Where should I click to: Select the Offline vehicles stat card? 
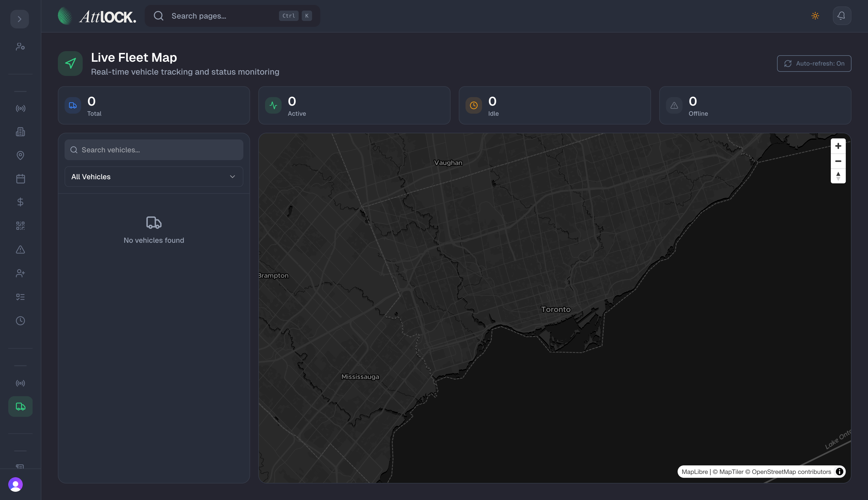(755, 105)
